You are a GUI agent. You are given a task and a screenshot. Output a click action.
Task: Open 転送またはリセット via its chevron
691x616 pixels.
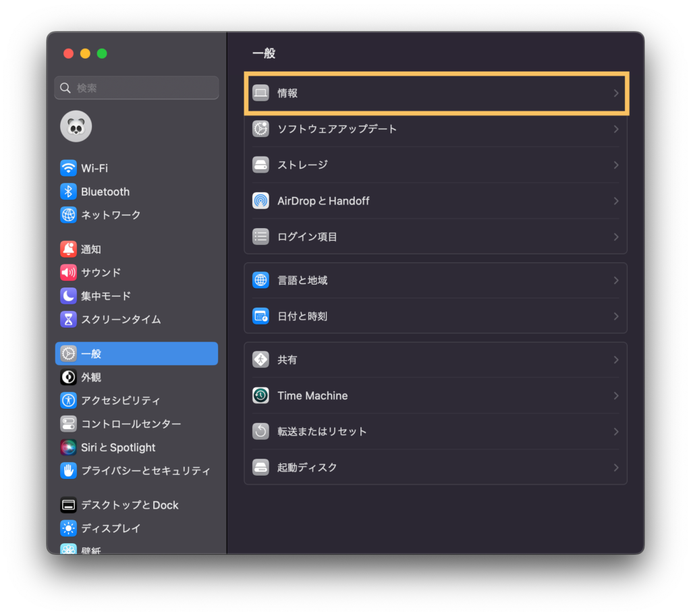pos(616,432)
